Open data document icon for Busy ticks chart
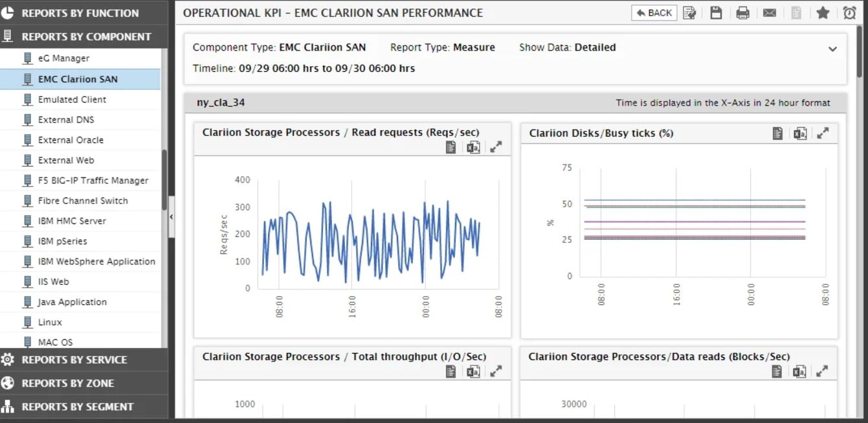The image size is (868, 423). (x=778, y=133)
